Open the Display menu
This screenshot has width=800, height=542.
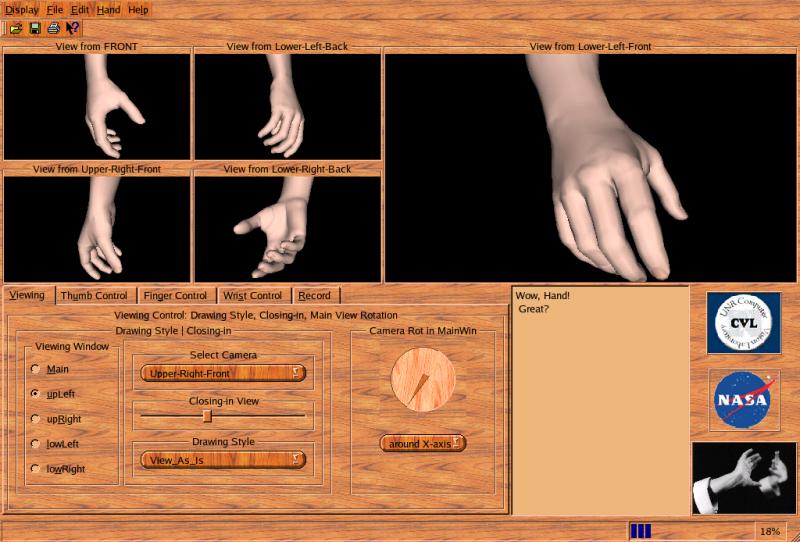[x=22, y=10]
